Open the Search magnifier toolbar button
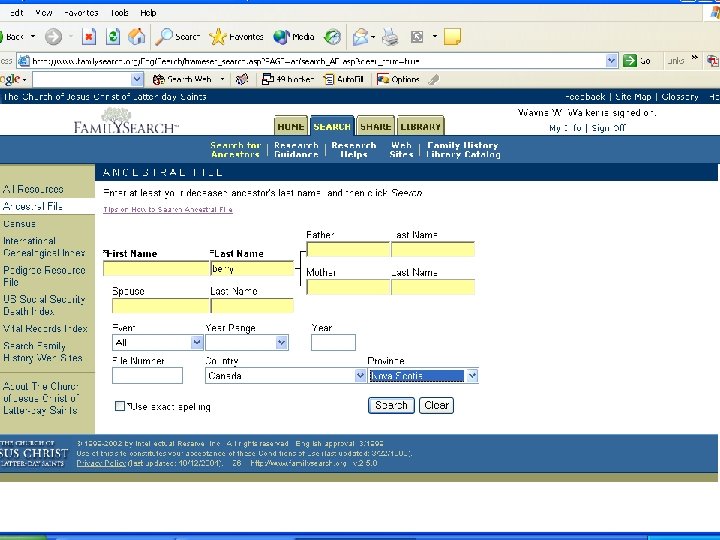This screenshot has height=540, width=720. click(177, 37)
